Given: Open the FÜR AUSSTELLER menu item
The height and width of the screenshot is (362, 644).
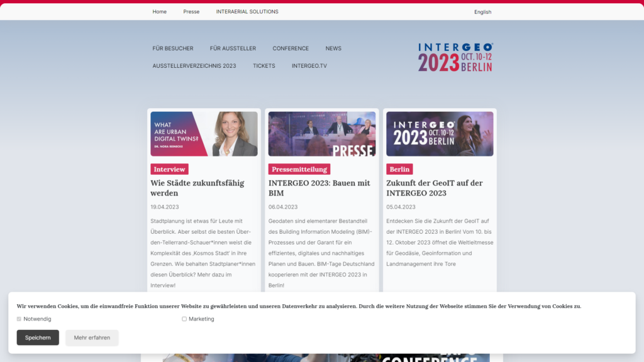Looking at the screenshot, I should tap(233, 48).
